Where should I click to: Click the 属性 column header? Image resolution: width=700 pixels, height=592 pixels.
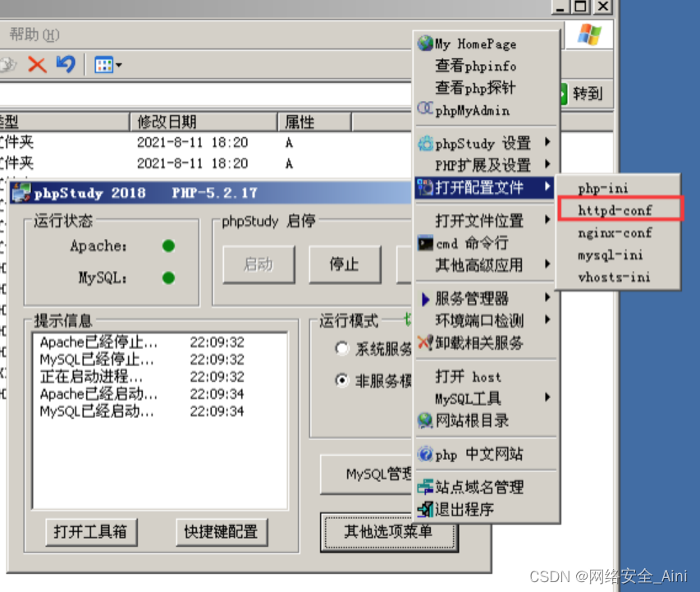point(314,122)
